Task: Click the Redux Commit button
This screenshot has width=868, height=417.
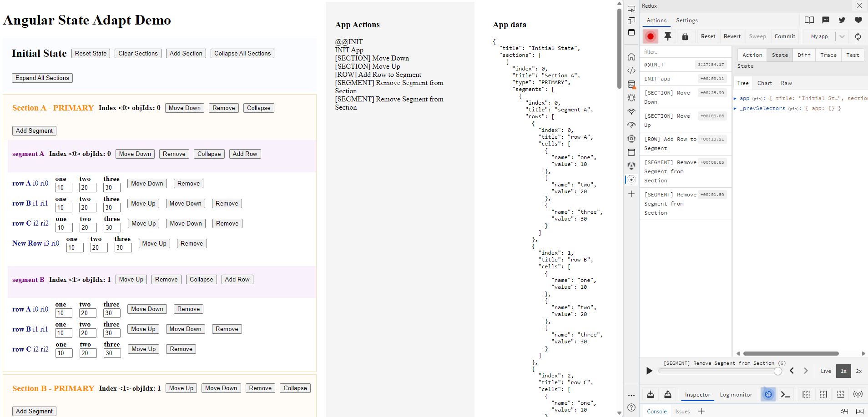Action: click(x=785, y=36)
